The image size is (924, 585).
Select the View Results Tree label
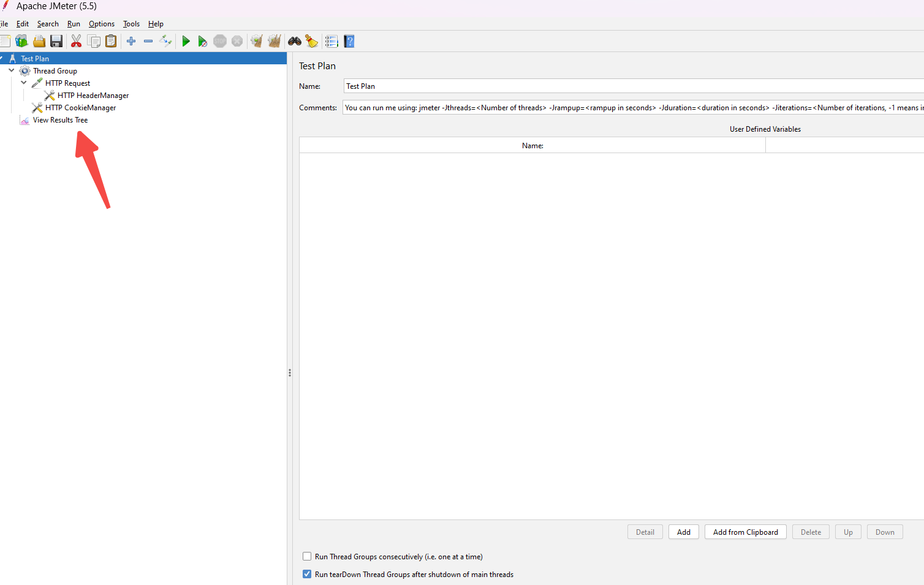(60, 120)
